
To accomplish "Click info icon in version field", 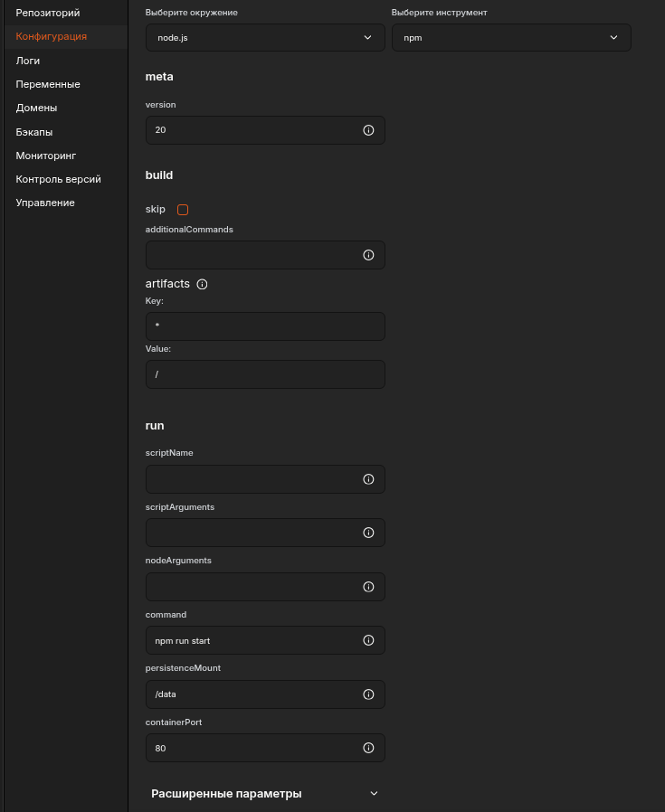I will (x=368, y=130).
